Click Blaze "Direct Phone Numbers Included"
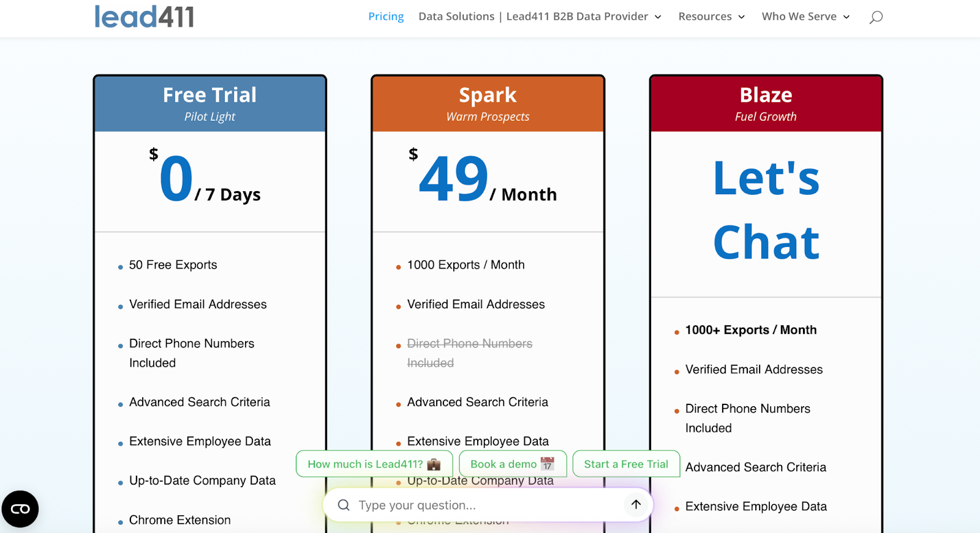Image resolution: width=980 pixels, height=533 pixels. click(748, 418)
